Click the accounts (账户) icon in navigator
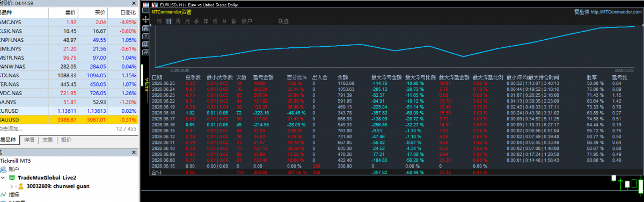This screenshot has height=202, width=644. pos(4,169)
